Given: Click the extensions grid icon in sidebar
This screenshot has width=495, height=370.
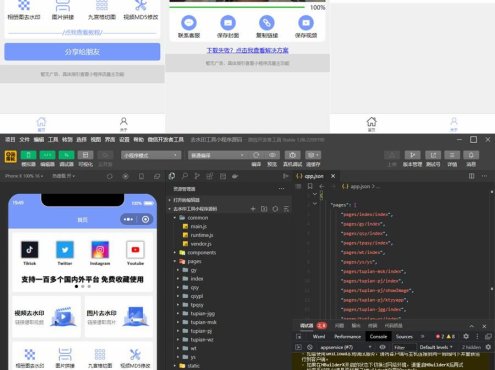Looking at the screenshot, I should click(x=210, y=176).
